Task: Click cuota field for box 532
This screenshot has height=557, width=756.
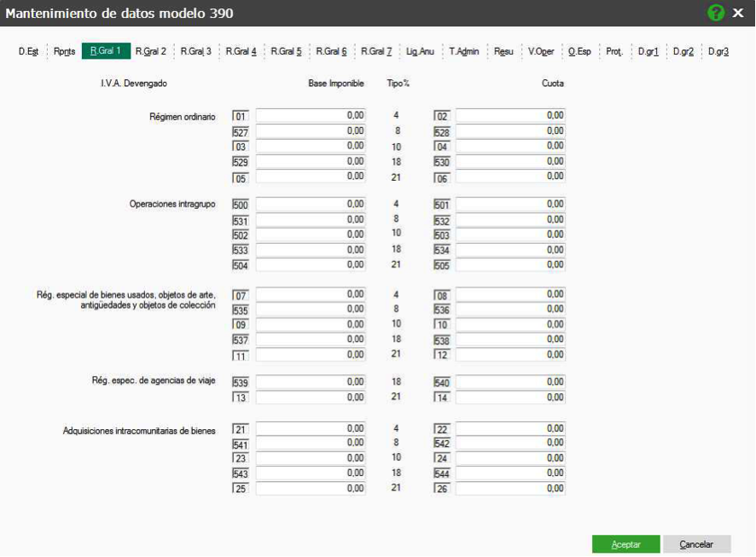Action: 510,219
